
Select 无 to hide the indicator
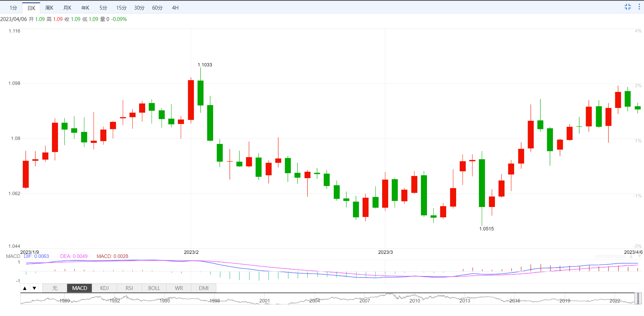coord(55,288)
